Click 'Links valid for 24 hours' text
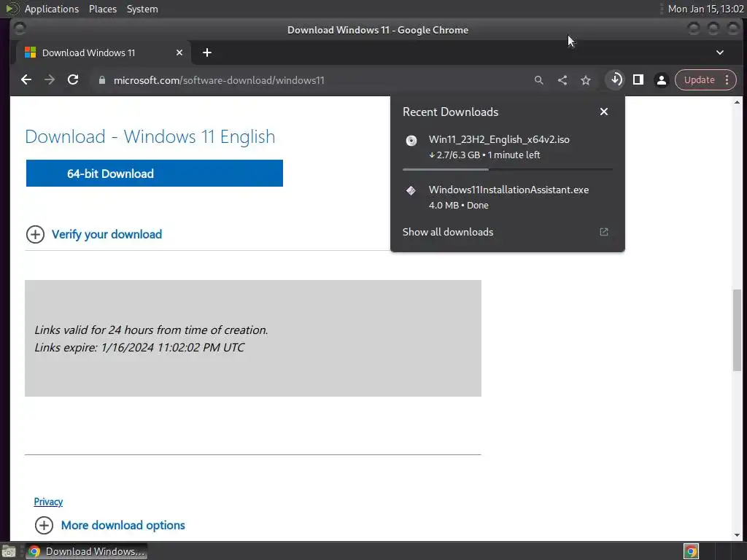The height and width of the screenshot is (560, 747). [x=151, y=330]
